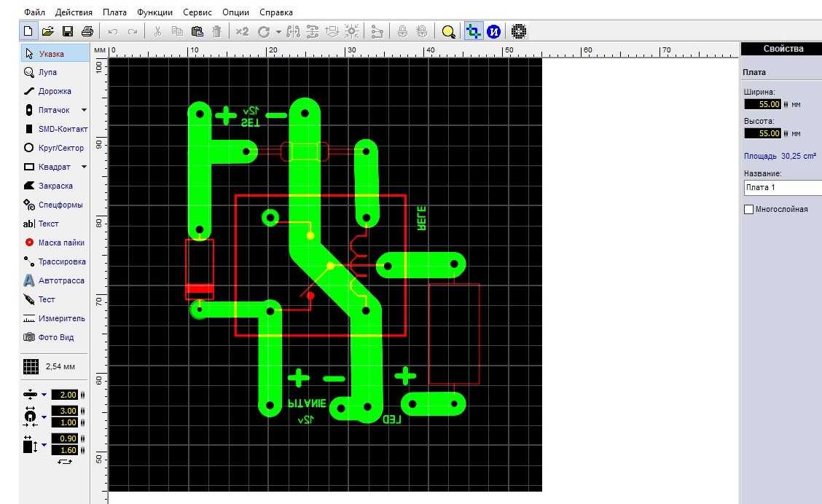Select the Дорожка (track) tool
This screenshot has width=822, height=504.
pos(54,91)
